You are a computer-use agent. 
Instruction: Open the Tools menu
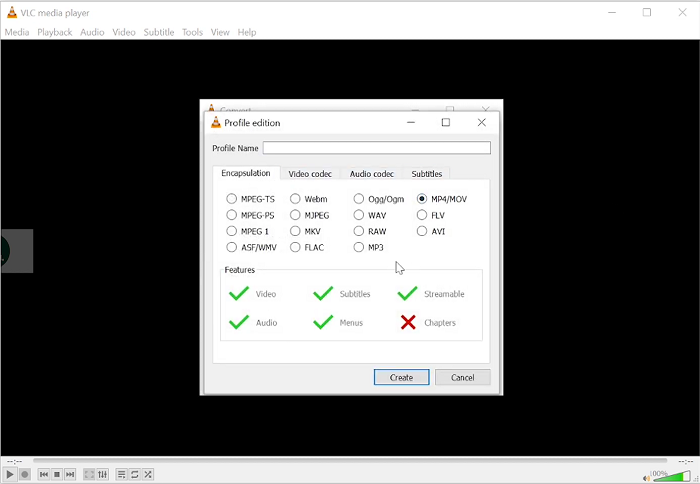192,32
